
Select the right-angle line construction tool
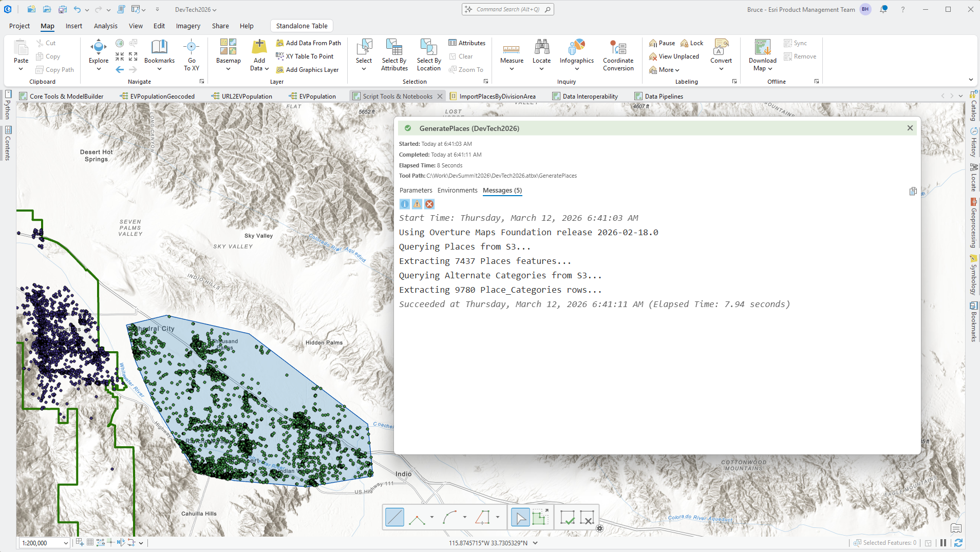[417, 518]
